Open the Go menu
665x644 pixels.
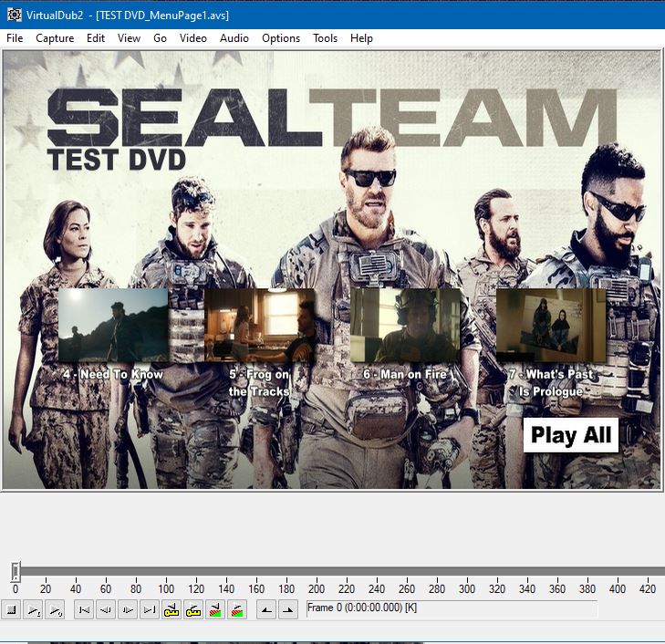tap(160, 38)
